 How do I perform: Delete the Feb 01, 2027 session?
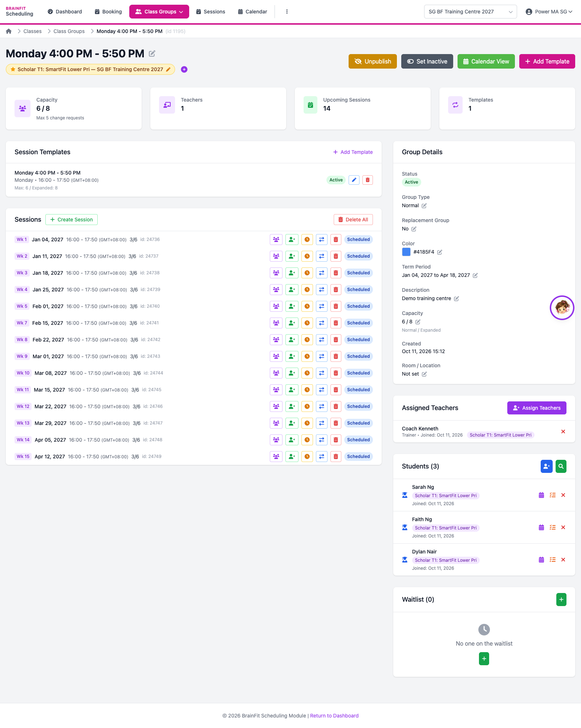tap(336, 306)
